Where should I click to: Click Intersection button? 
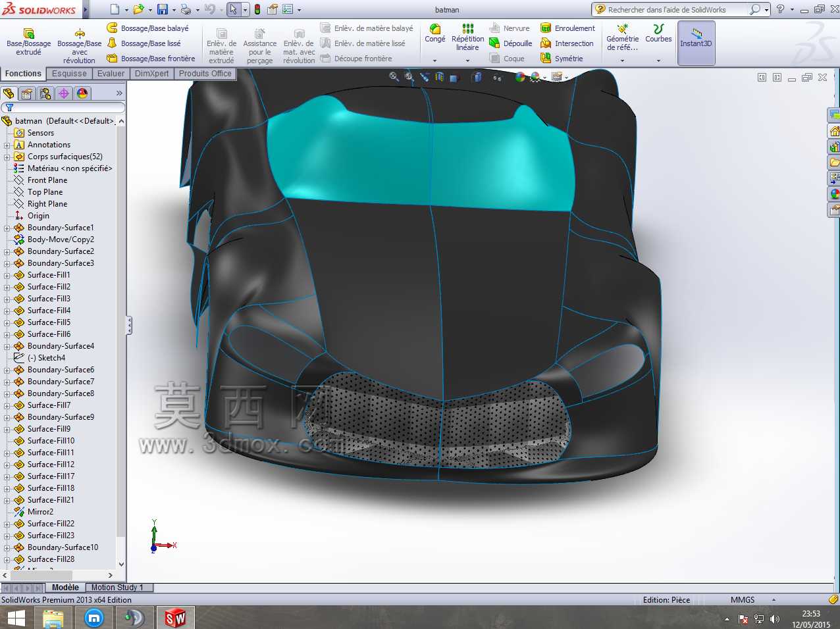point(567,43)
